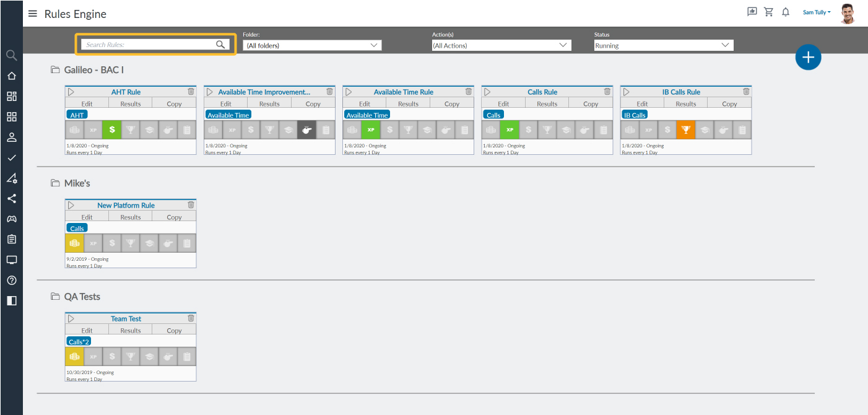
Task: Open Results for the New Platform Rule
Action: click(130, 216)
